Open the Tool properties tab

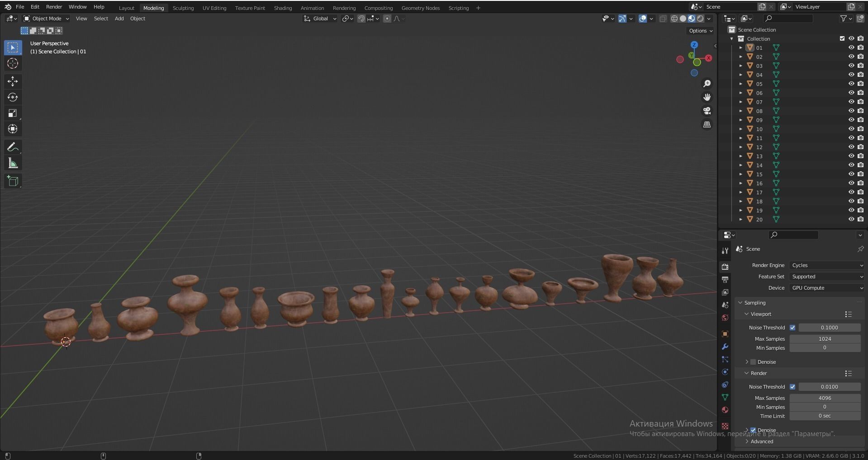pyautogui.click(x=725, y=250)
